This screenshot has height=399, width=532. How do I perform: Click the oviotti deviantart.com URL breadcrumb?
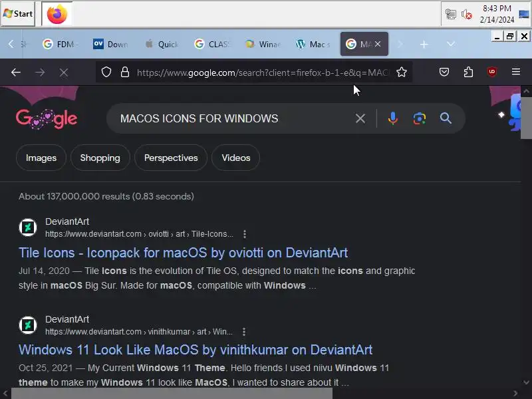139,234
